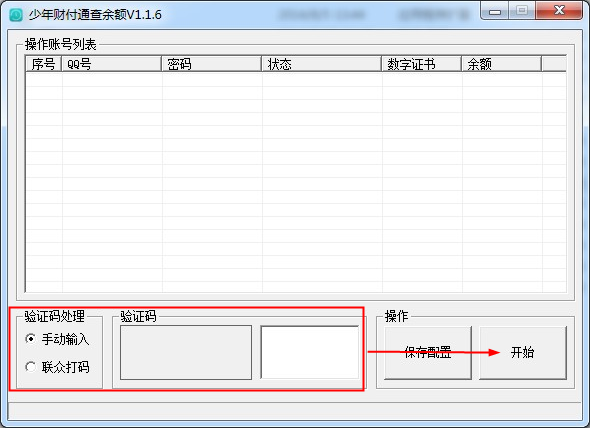Minimize the 少年财付通查余额 window
Image resolution: width=590 pixels, height=428 pixels.
click(495, 11)
